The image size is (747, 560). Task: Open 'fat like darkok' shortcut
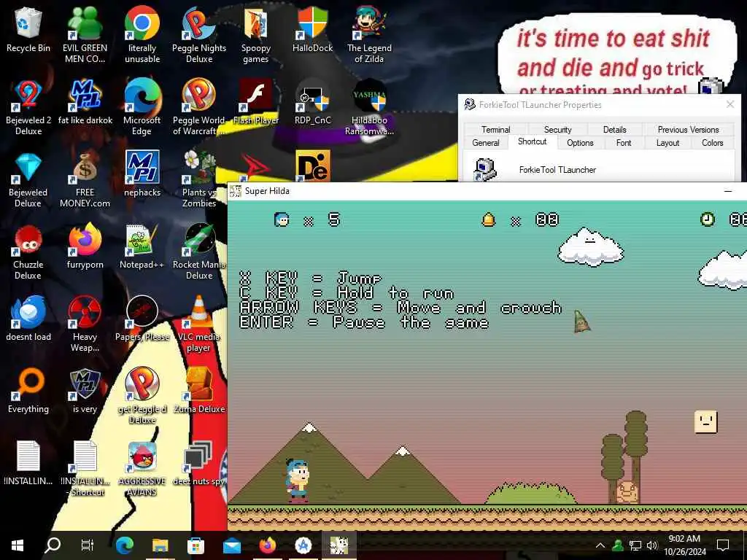(x=85, y=102)
